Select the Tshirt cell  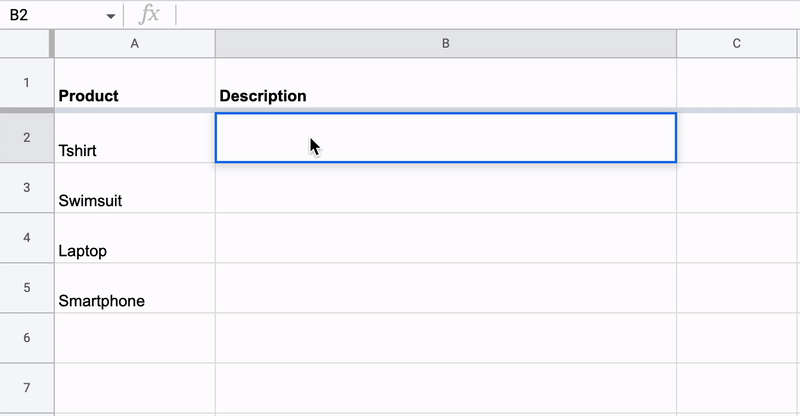(x=135, y=138)
